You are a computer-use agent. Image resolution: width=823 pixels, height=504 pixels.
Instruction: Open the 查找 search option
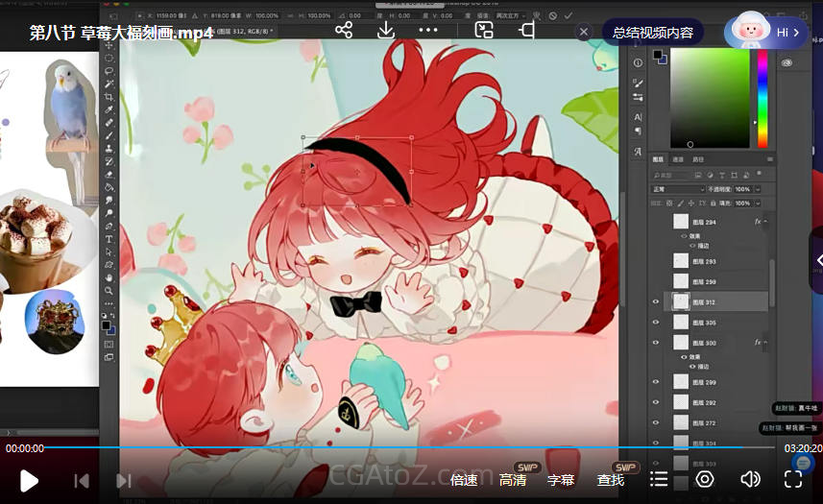611,480
